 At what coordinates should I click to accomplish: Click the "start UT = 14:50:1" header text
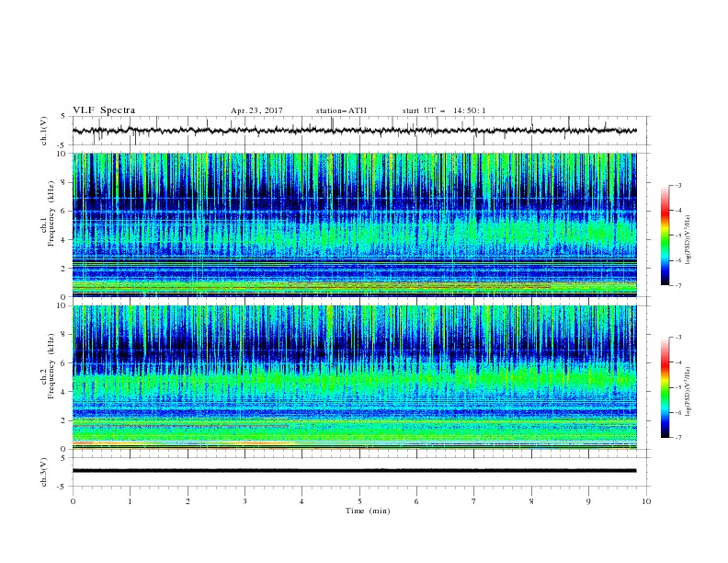tap(444, 110)
